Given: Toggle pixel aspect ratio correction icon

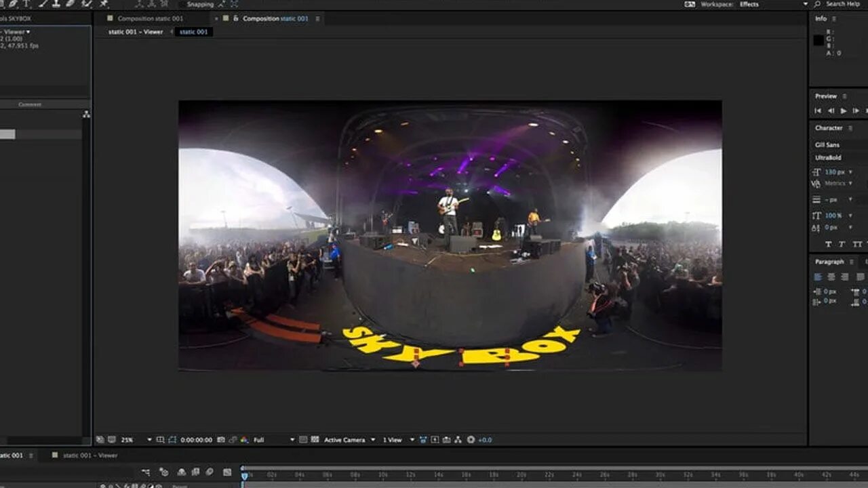Looking at the screenshot, I should pyautogui.click(x=423, y=440).
